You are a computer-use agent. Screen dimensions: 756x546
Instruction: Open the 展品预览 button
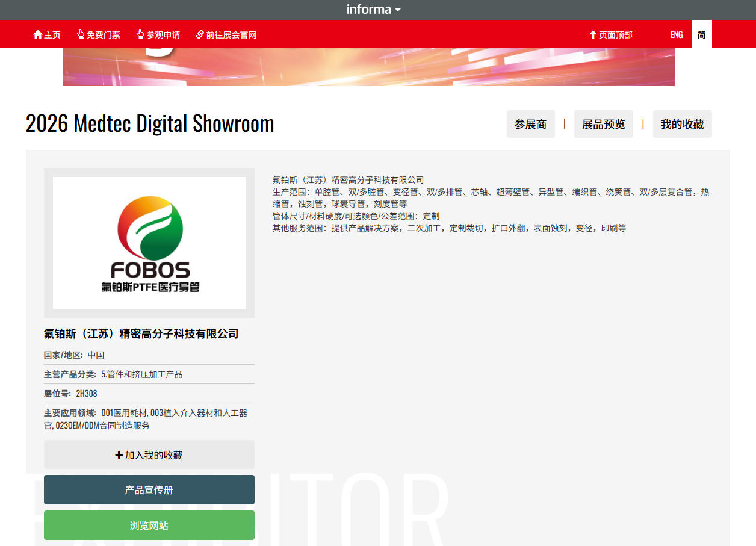click(x=603, y=124)
